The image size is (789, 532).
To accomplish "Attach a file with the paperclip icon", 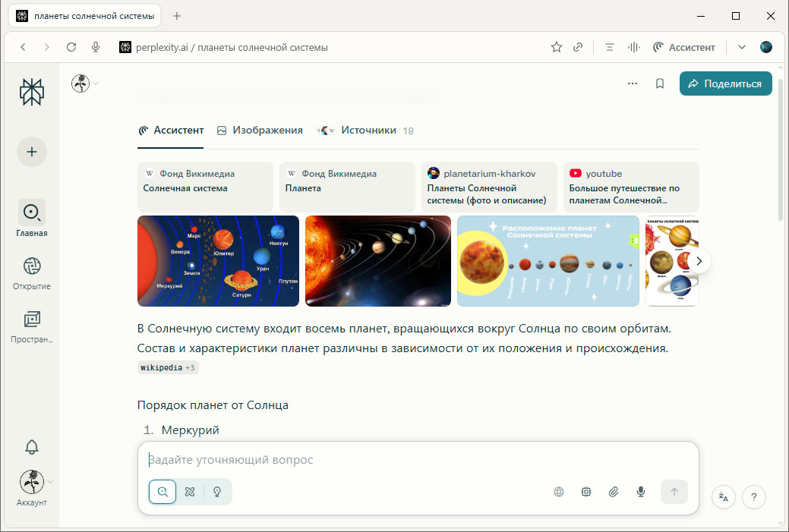I will coord(614,492).
